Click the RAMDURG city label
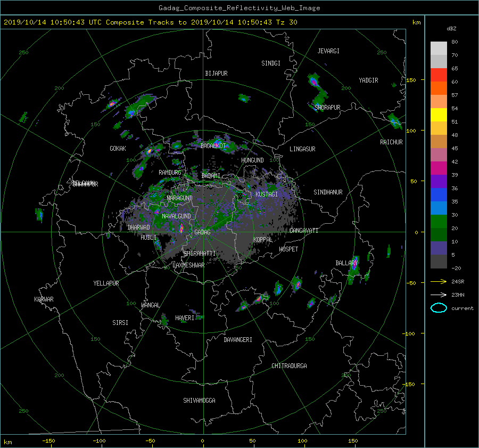479x448 pixels. (170, 173)
